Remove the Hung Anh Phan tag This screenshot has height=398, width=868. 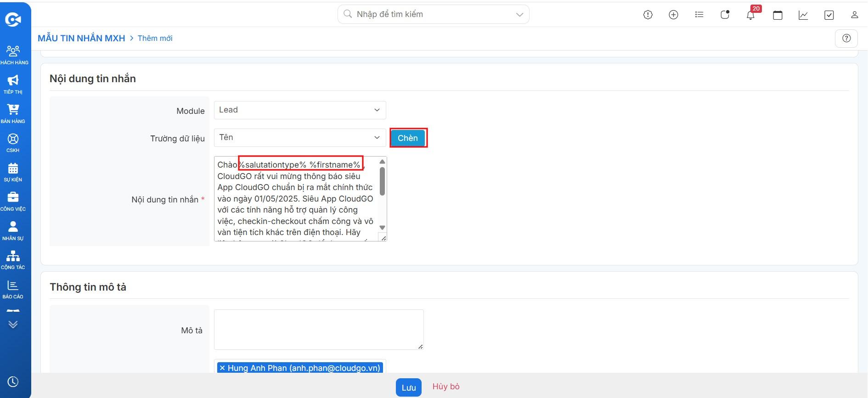coord(222,368)
